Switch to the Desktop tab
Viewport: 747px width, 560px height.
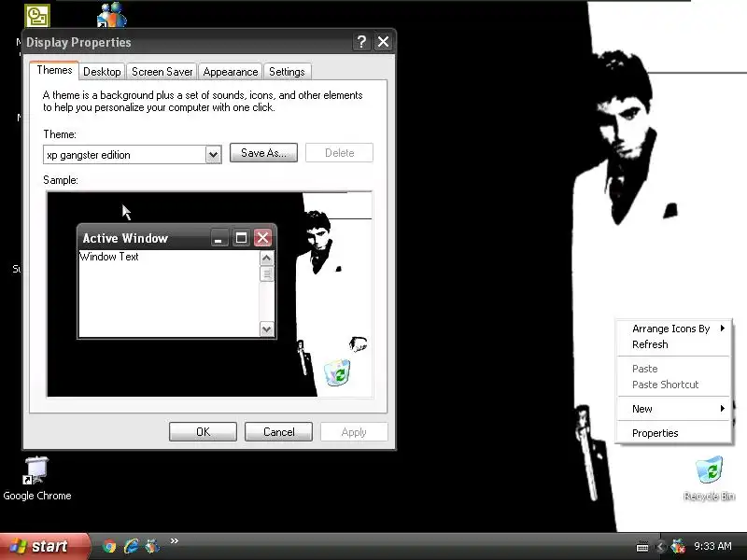[x=102, y=72]
